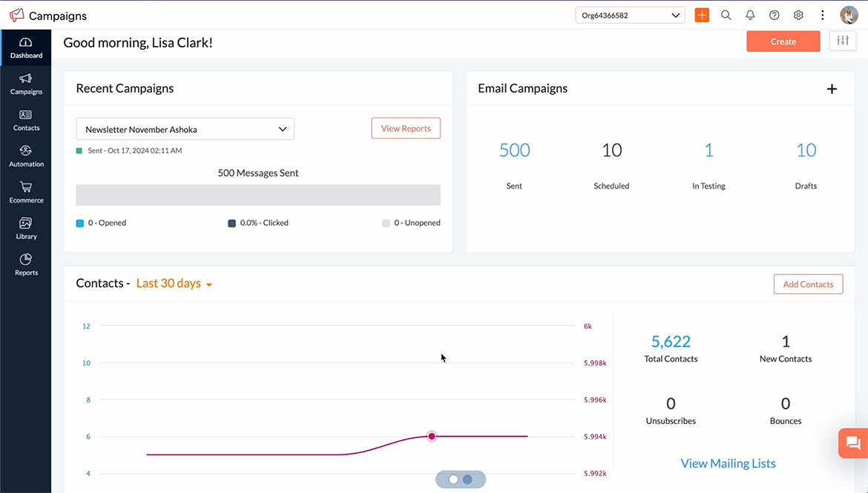Open the search icon in top bar
Viewport: 868px width, 493px height.
click(x=726, y=15)
